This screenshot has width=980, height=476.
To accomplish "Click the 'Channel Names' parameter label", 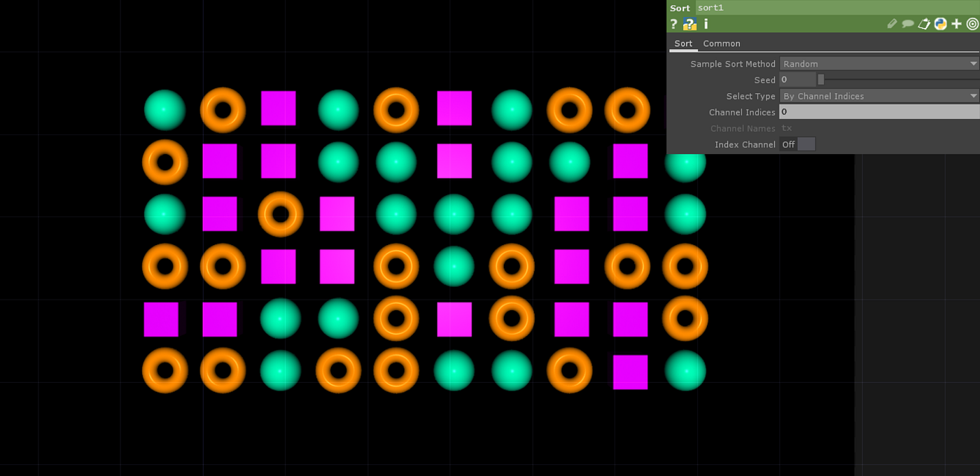I will point(743,128).
